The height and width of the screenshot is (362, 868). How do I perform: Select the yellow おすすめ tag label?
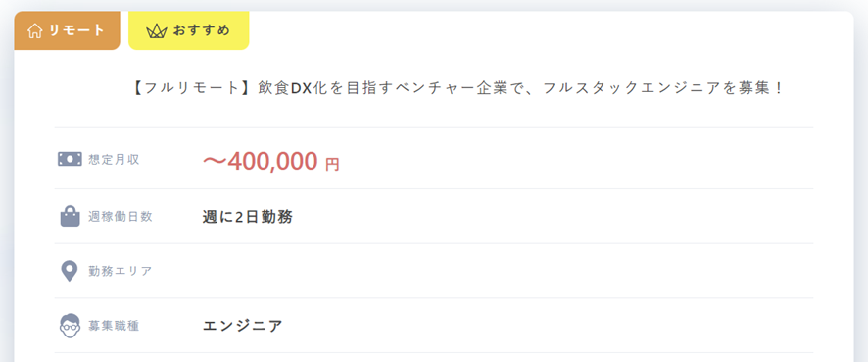coord(189,30)
